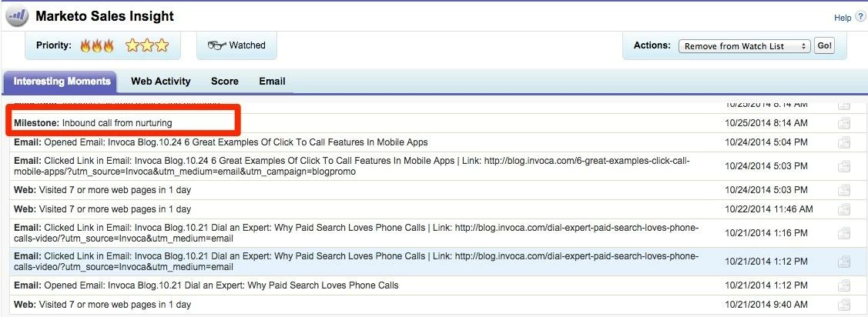Click the Go! button

tap(824, 46)
